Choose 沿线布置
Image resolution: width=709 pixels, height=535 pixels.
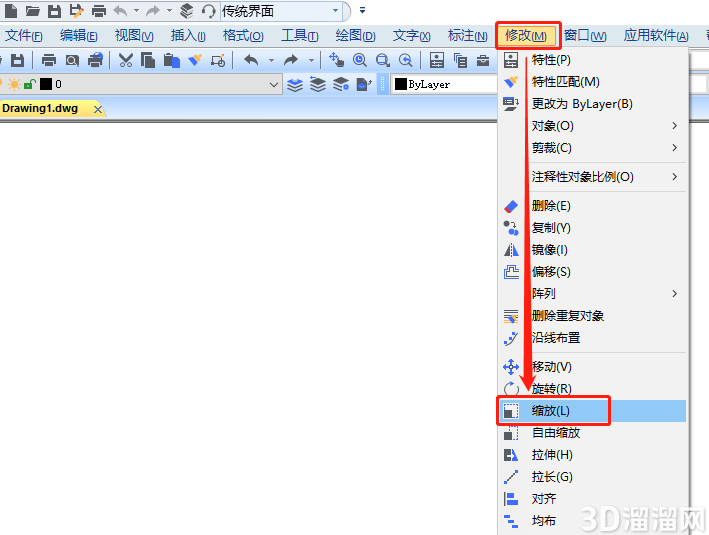(x=593, y=338)
